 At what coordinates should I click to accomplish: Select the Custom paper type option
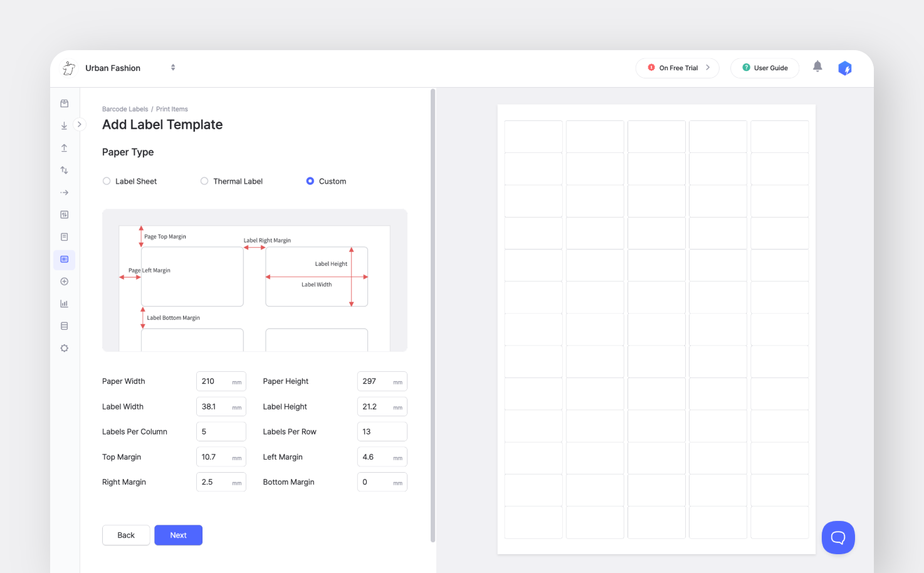pos(310,181)
